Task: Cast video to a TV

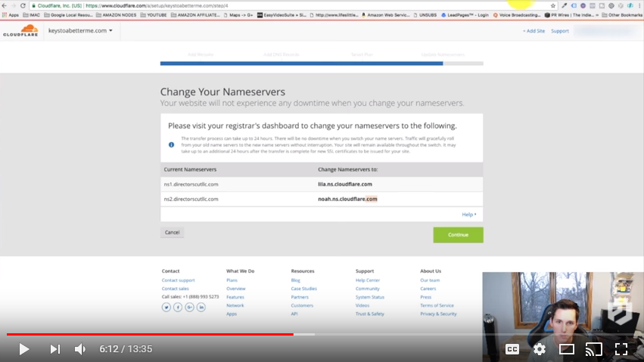Action: 593,349
